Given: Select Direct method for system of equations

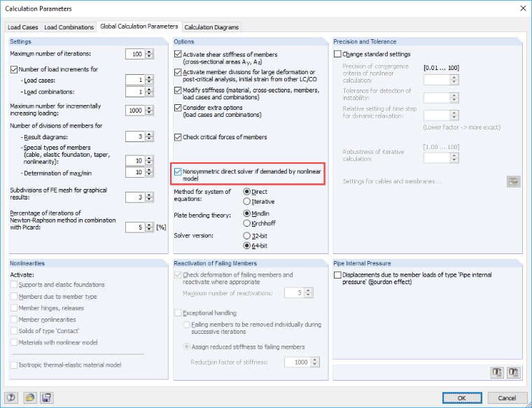Looking at the screenshot, I should [247, 192].
